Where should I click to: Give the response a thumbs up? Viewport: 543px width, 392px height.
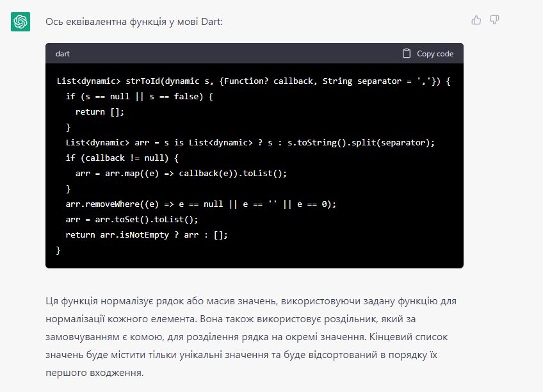(476, 20)
